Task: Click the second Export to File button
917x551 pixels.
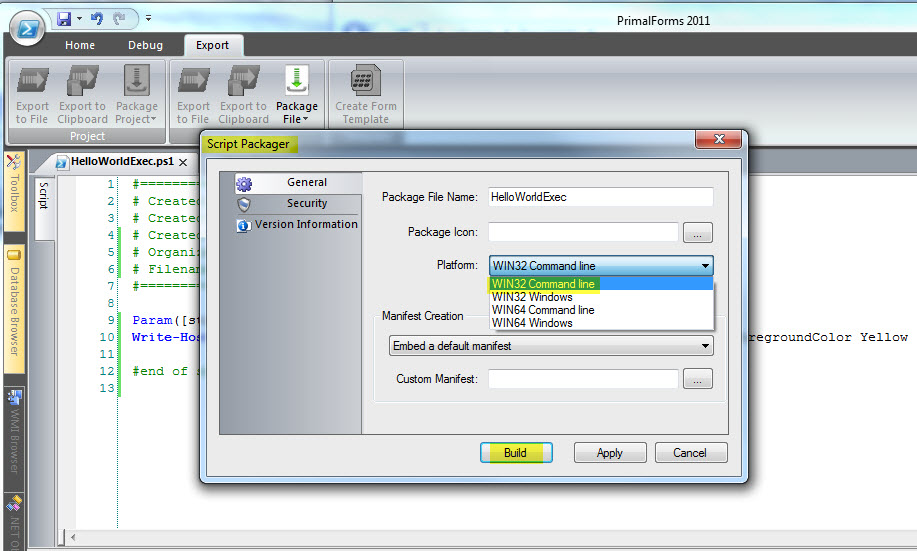Action: 193,95
